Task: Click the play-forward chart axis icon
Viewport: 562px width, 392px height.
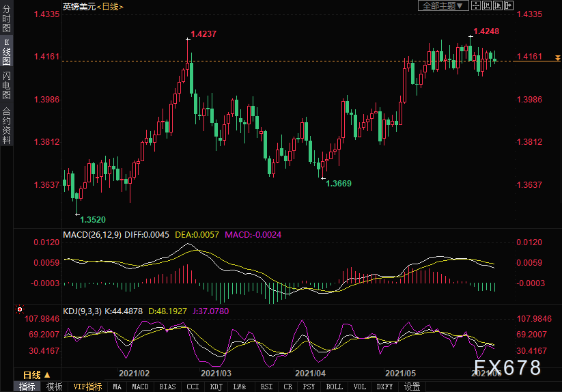Action: click(x=498, y=5)
